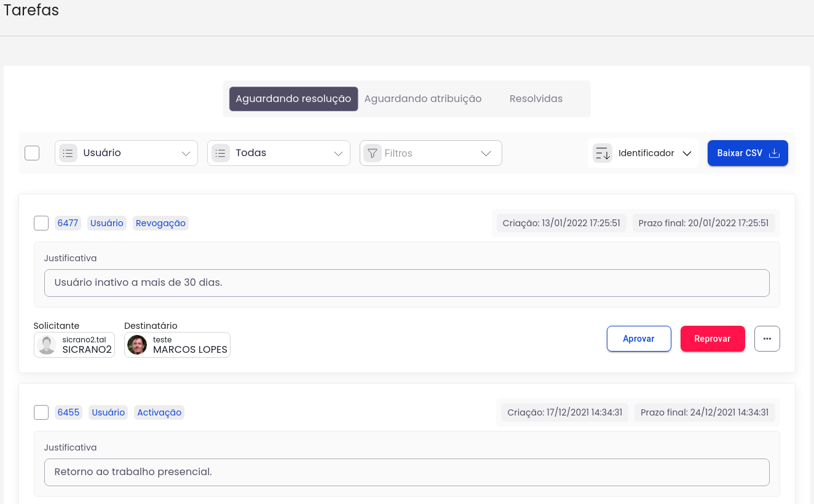The width and height of the screenshot is (814, 504).
Task: Click the red Reprovar button
Action: click(712, 339)
